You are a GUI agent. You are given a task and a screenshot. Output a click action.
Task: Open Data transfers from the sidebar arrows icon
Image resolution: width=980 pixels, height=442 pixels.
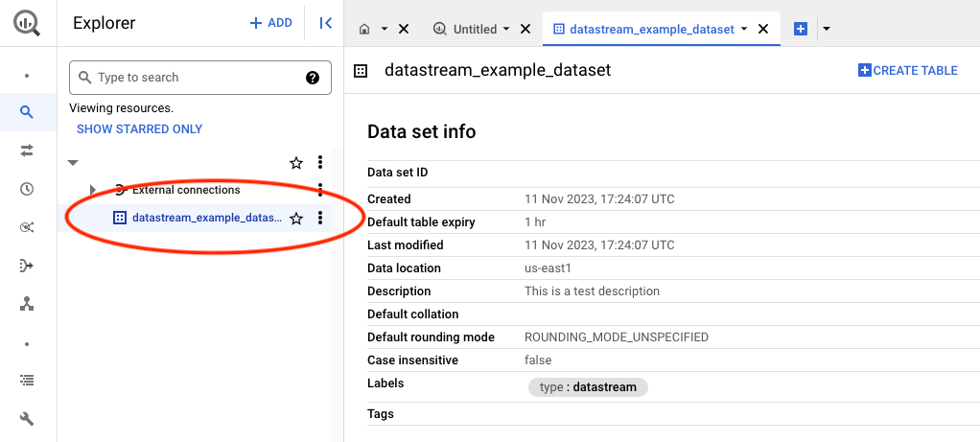(27, 151)
